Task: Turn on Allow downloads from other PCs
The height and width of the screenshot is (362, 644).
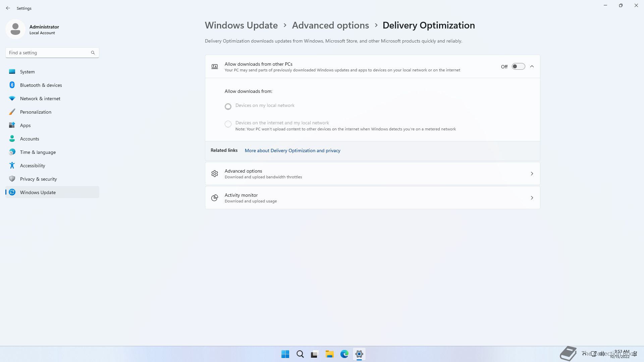Action: 518,66
